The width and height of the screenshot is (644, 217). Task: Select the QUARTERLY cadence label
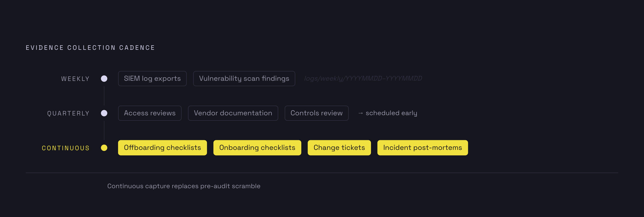point(68,113)
